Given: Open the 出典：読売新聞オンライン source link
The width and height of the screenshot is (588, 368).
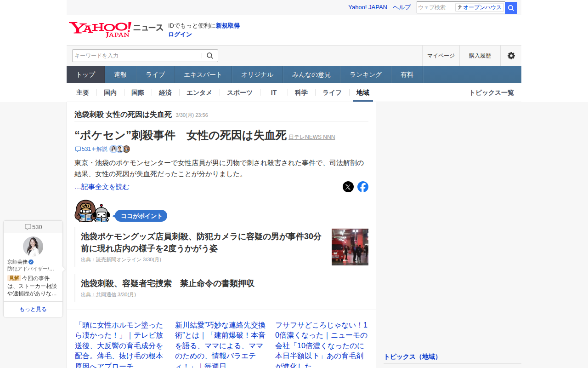Looking at the screenshot, I should [x=121, y=259].
